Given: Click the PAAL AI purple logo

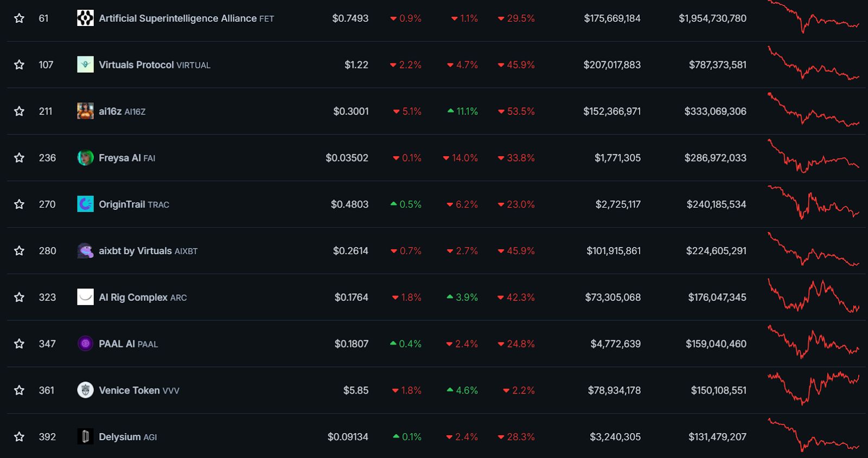Looking at the screenshot, I should pos(85,344).
